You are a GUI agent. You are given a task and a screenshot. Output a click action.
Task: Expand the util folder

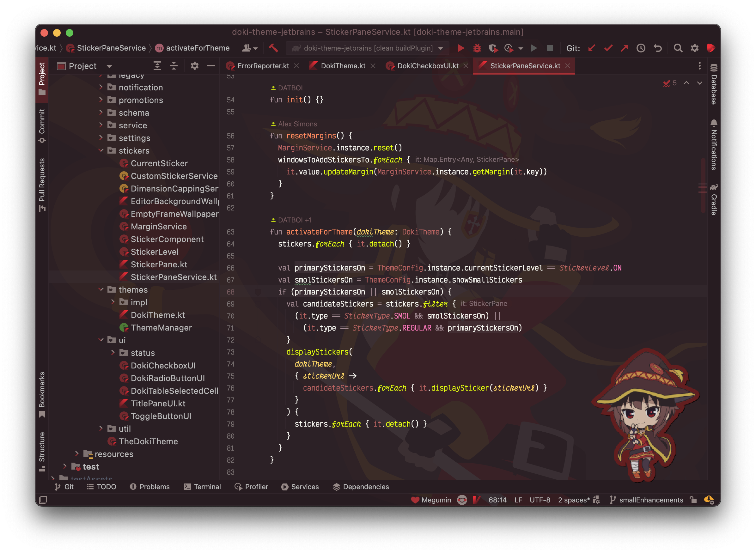pos(101,428)
